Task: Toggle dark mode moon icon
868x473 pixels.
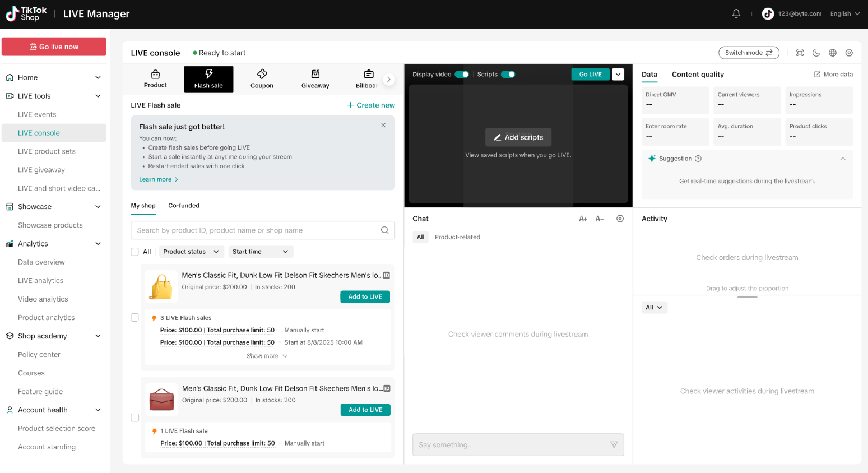Action: pyautogui.click(x=816, y=53)
